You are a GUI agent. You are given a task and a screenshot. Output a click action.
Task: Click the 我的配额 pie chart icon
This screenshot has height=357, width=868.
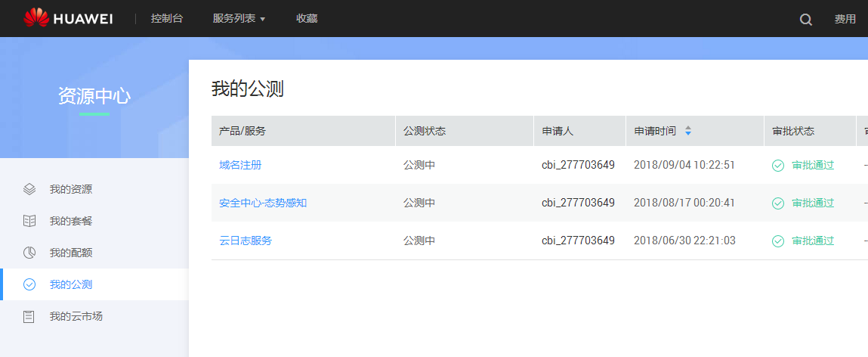point(29,253)
